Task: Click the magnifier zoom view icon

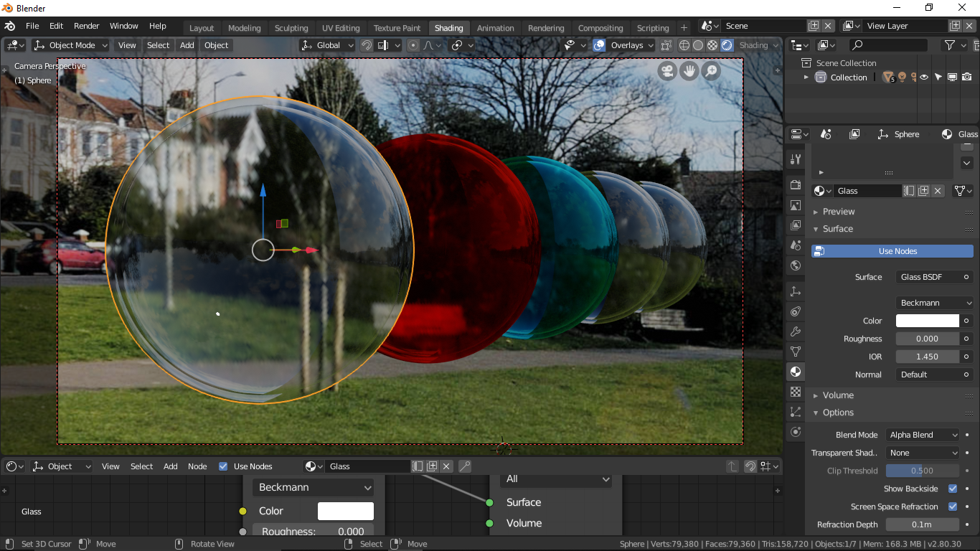Action: pos(711,71)
